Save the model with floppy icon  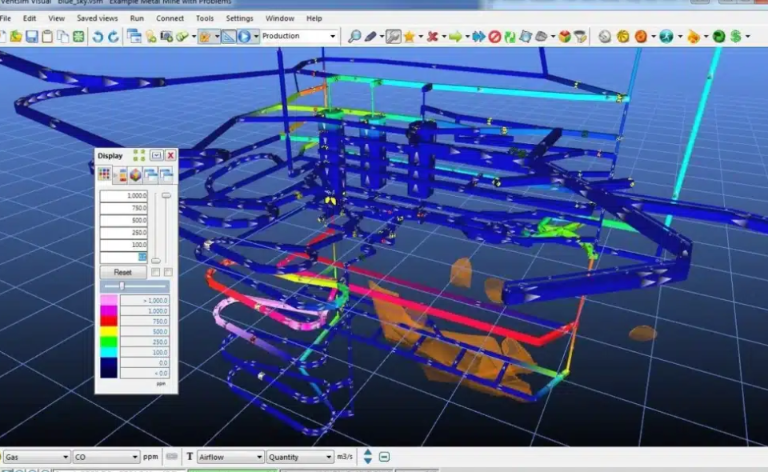pyautogui.click(x=32, y=37)
